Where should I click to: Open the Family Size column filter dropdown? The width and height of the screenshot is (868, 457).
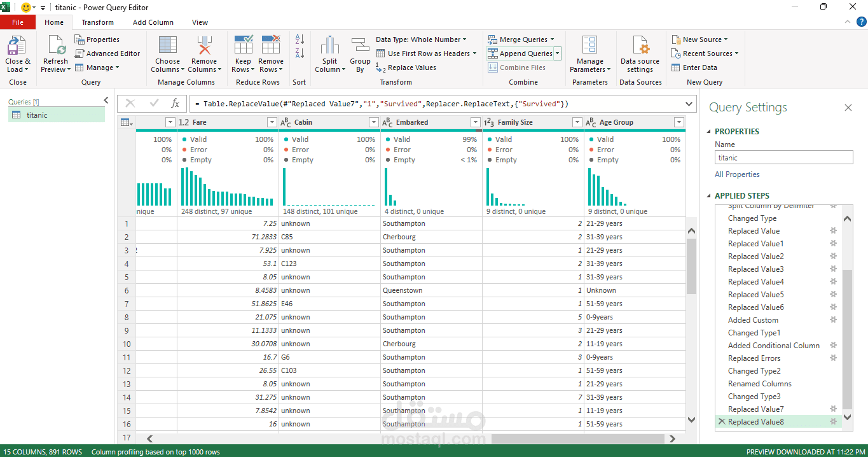pos(577,122)
